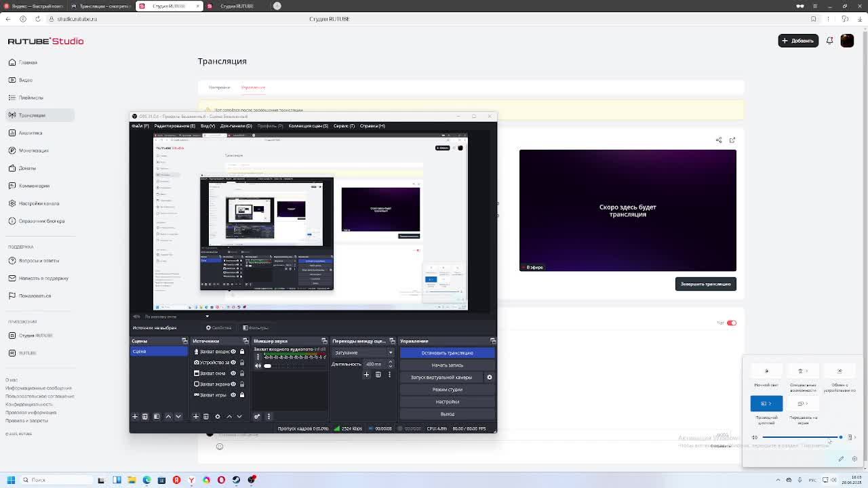
Task: Open the OBS Вид menu
Action: pyautogui.click(x=208, y=126)
